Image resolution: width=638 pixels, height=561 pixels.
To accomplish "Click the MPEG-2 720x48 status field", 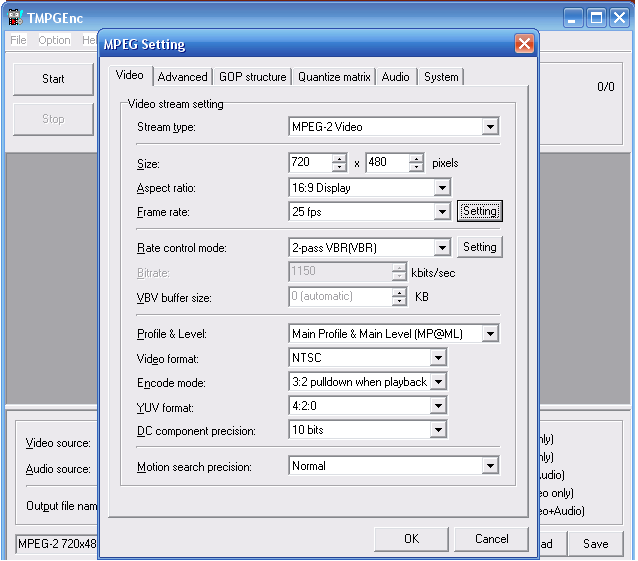I will tap(57, 544).
